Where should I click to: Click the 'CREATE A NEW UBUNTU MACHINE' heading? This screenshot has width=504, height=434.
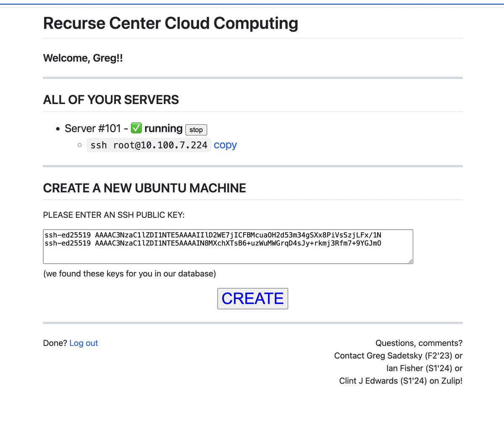tap(144, 188)
